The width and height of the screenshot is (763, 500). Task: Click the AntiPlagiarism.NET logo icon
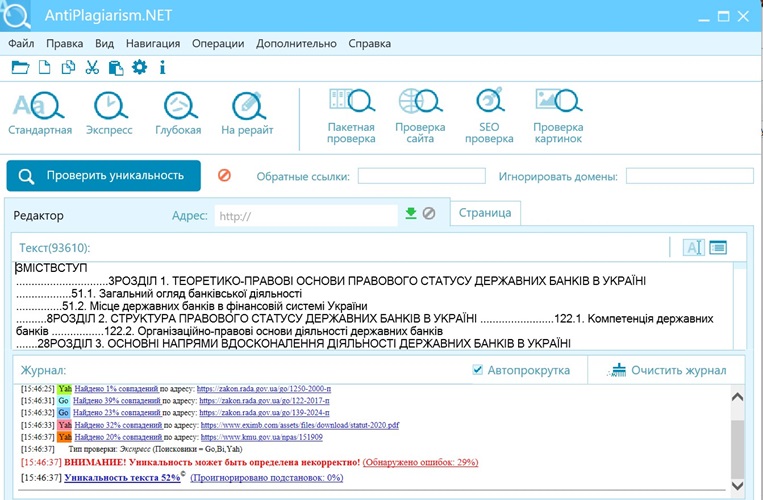(x=15, y=15)
